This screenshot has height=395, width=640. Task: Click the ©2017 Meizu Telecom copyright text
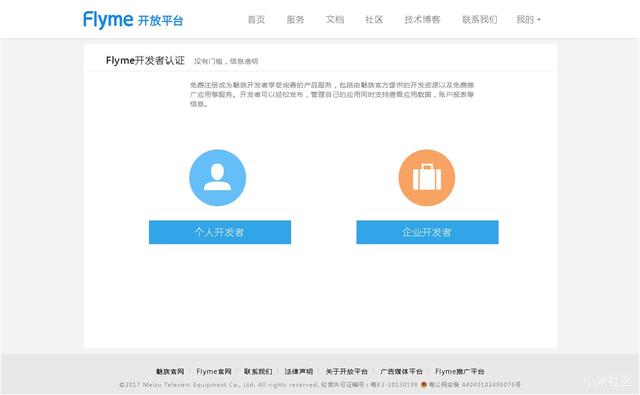click(x=219, y=384)
